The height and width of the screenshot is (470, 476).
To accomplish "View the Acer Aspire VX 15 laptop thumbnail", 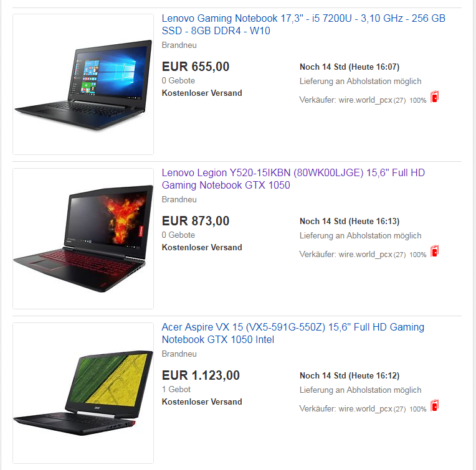I will tap(83, 393).
